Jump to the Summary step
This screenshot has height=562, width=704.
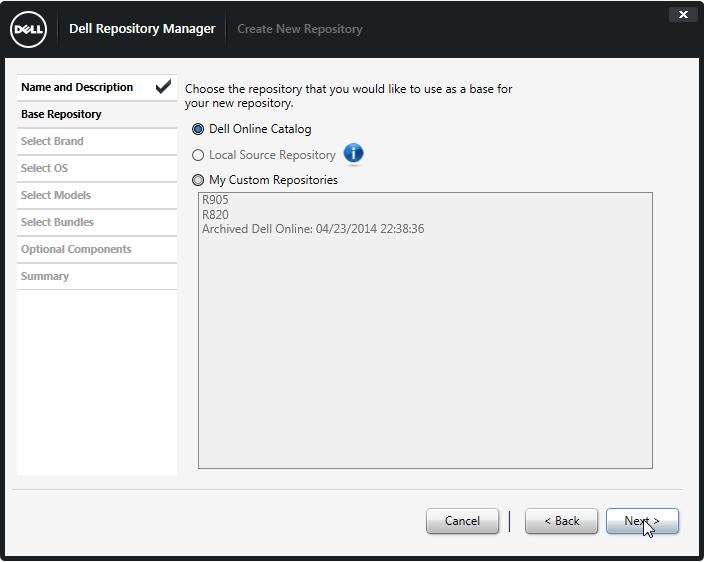[97, 276]
